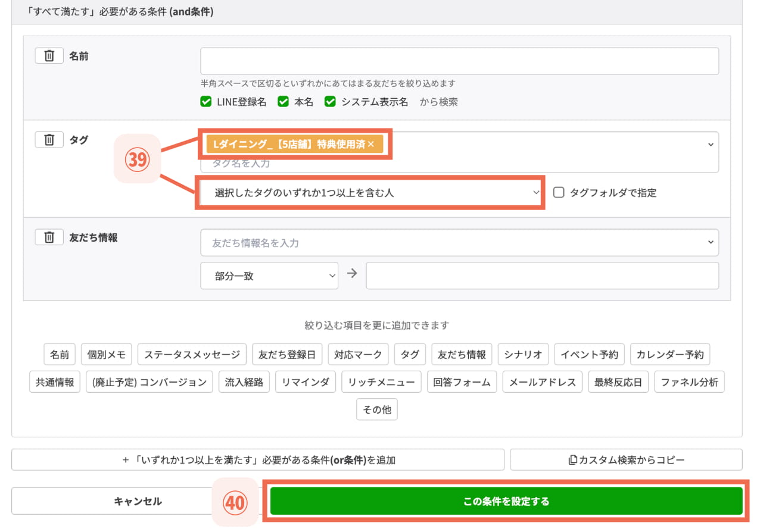Disable the システム表示名 search option
760x532 pixels.
coord(331,102)
